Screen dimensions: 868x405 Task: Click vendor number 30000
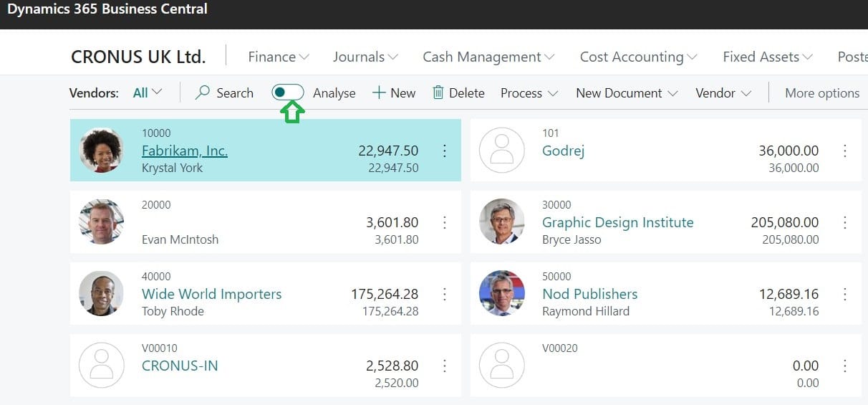tap(556, 205)
